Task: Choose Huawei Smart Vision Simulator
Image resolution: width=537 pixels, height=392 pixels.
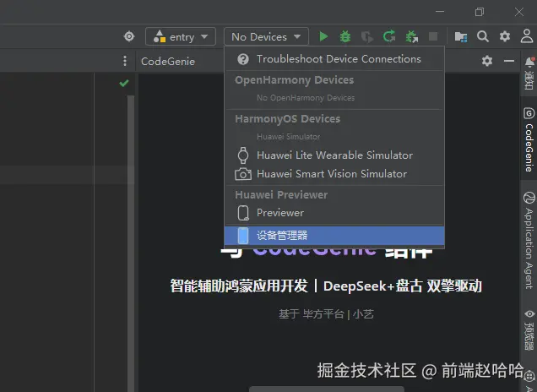Action: (334, 174)
